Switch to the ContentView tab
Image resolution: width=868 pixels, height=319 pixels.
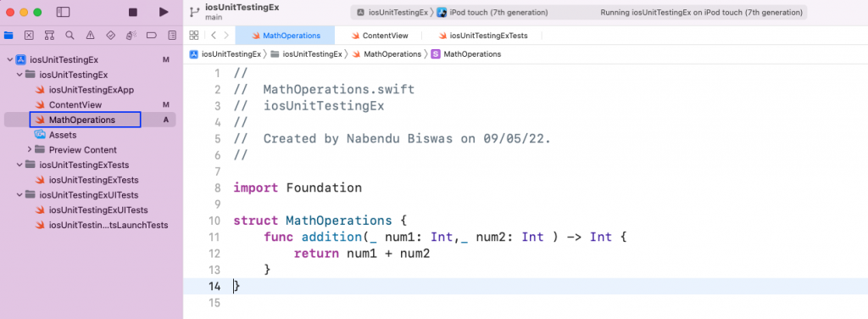point(380,36)
